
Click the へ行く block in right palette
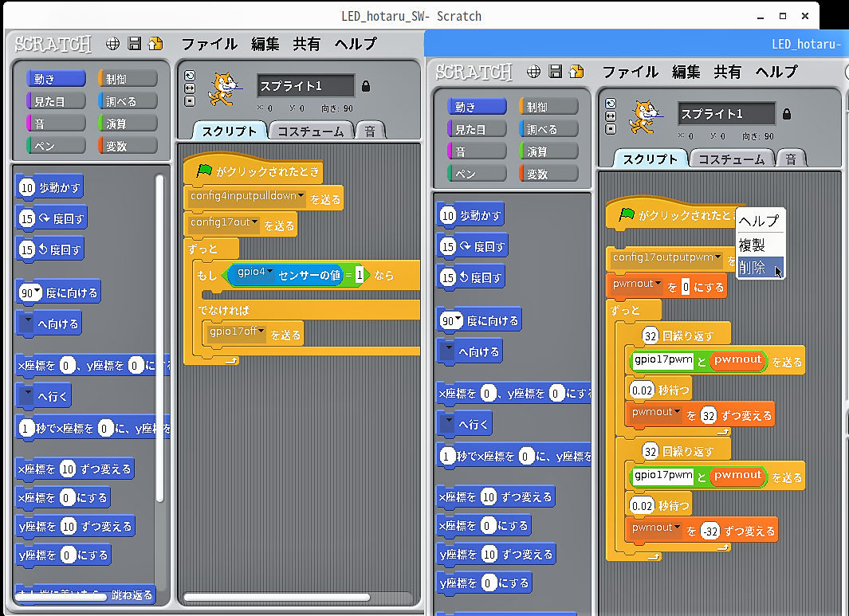point(464,424)
